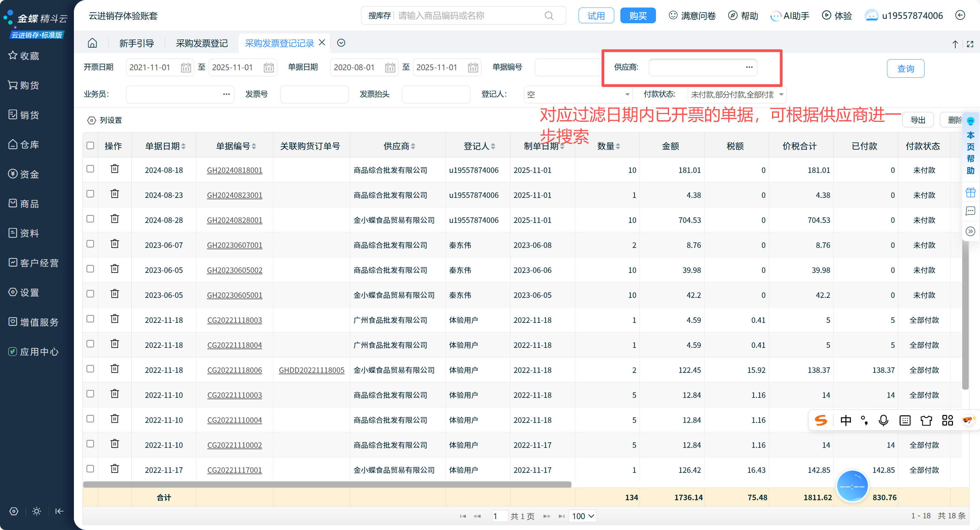The width and height of the screenshot is (980, 530).
Task: Collapse the left sidebar arrow icon
Action: pos(59,512)
